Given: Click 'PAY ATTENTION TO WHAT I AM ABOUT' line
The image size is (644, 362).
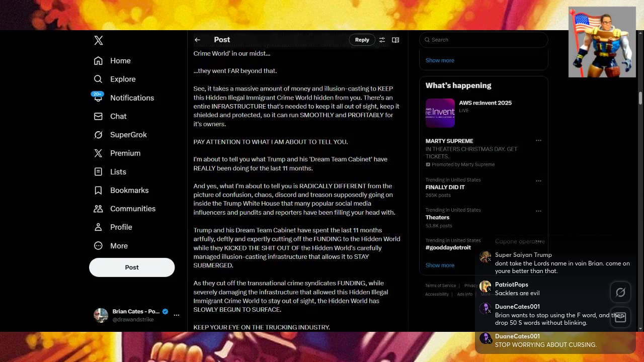Looking at the screenshot, I should pos(271,142).
